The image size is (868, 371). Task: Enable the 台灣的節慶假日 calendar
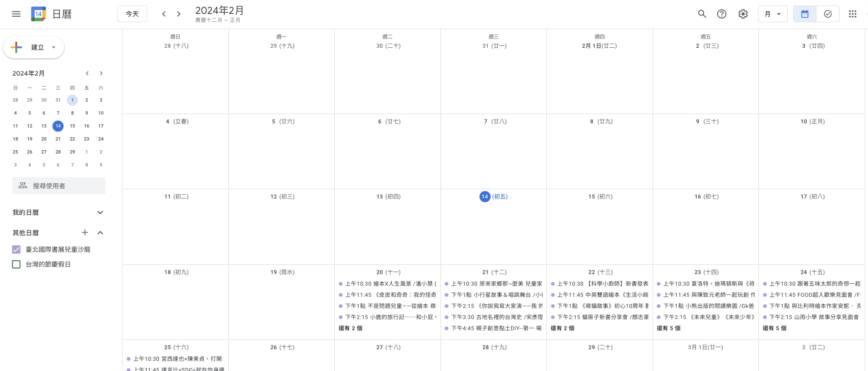click(16, 264)
